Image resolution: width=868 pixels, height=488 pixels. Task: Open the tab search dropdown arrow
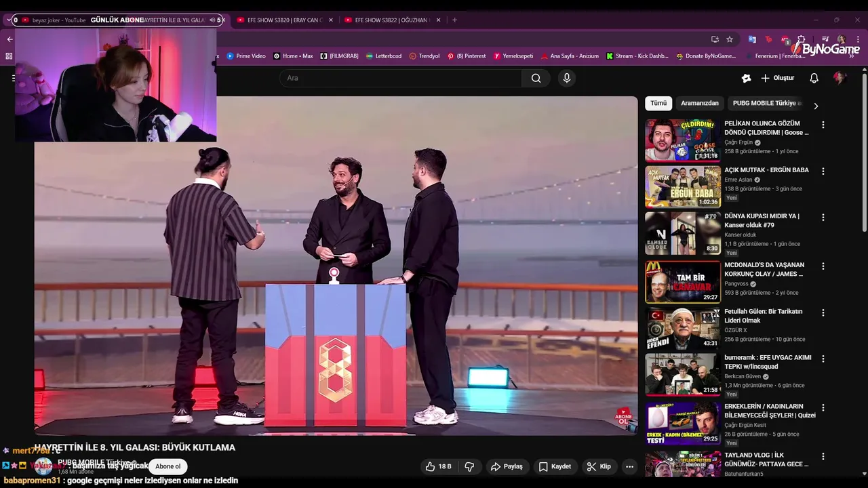(x=7, y=20)
